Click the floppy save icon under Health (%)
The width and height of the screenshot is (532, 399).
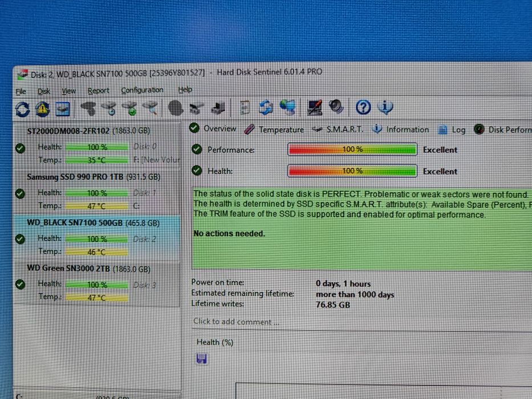click(201, 359)
